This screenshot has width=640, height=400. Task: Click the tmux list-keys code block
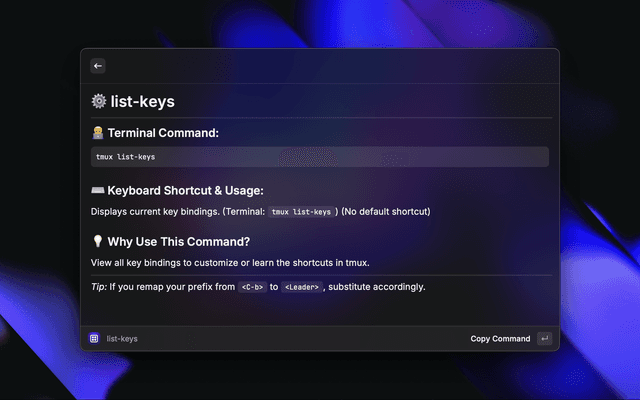click(x=319, y=157)
